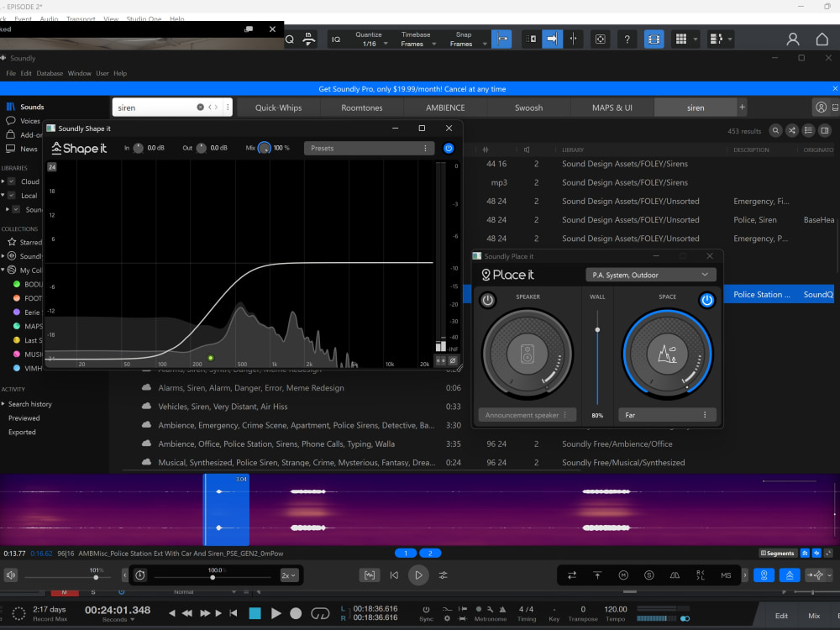Switch to the MAPS & UI tab
This screenshot has height=630, width=840.
pyautogui.click(x=612, y=108)
